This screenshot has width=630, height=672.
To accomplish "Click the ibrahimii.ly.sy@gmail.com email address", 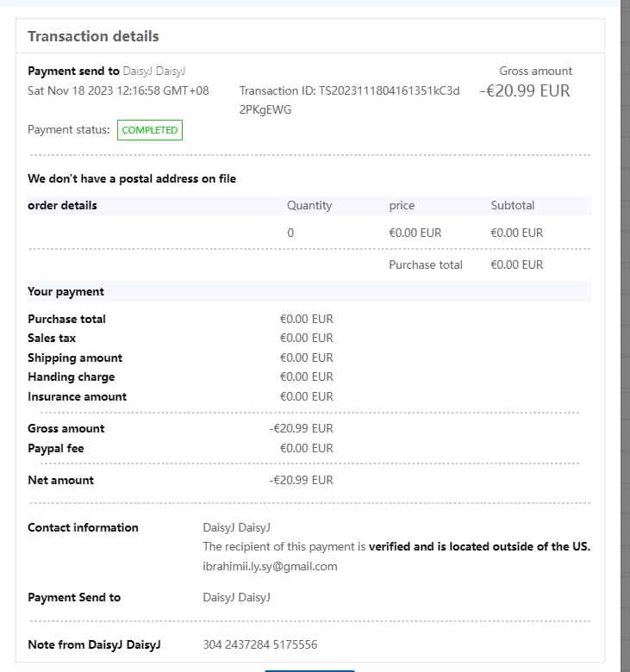I will [x=270, y=566].
